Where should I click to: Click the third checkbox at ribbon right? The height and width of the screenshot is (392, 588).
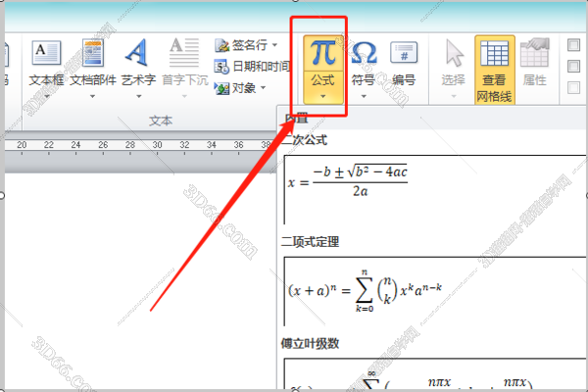pyautogui.click(x=573, y=88)
